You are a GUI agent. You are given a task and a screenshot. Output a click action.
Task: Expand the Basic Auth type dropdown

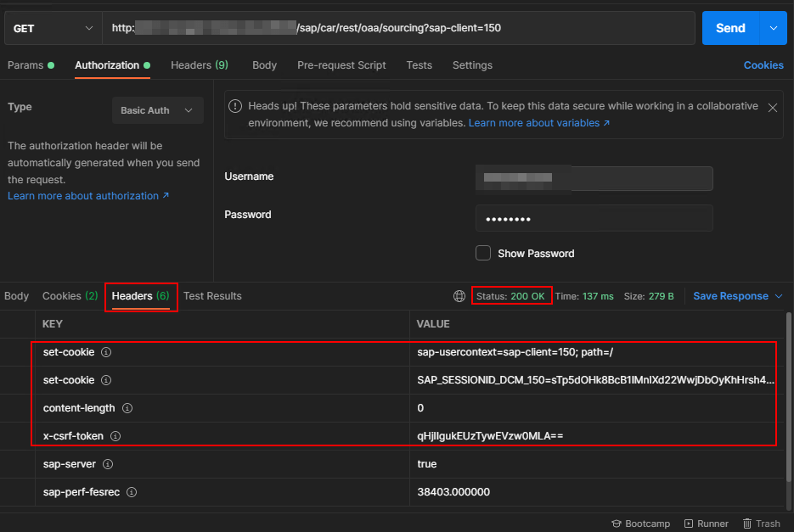(157, 110)
